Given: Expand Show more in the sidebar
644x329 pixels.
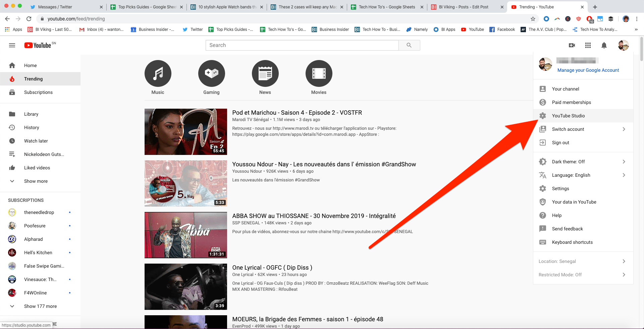Looking at the screenshot, I should pos(36,181).
